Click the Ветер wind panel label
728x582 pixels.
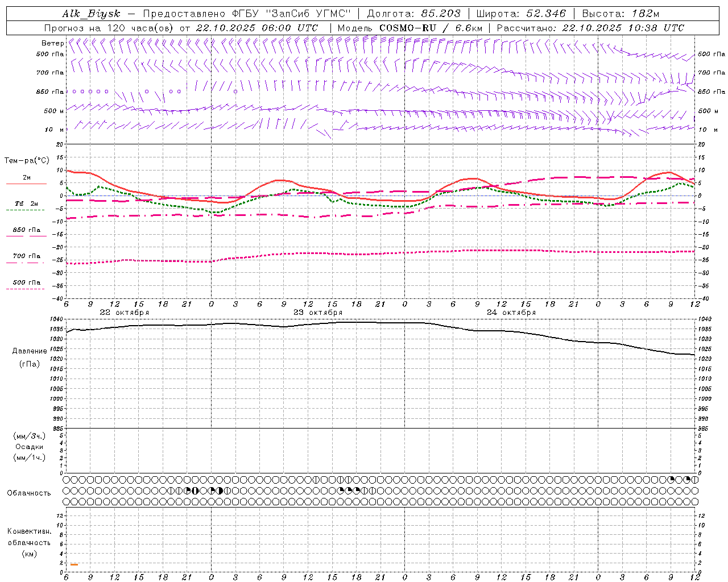(x=52, y=43)
